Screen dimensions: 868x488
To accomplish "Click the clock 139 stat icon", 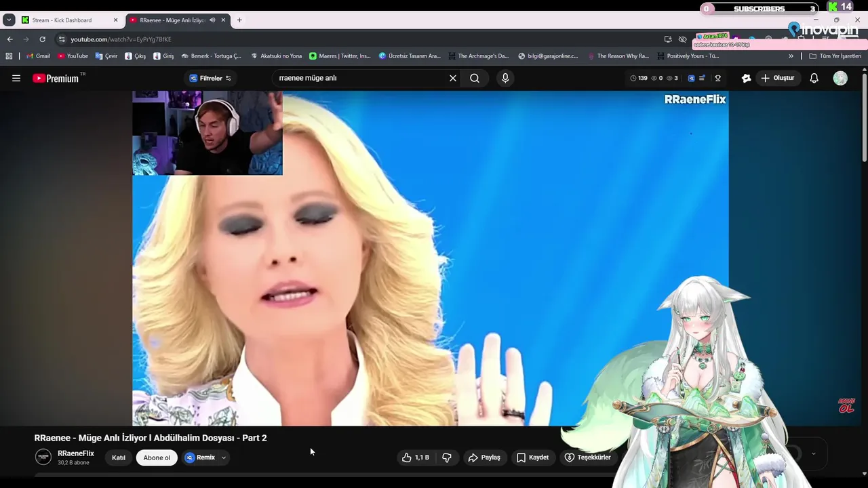I will [639, 78].
